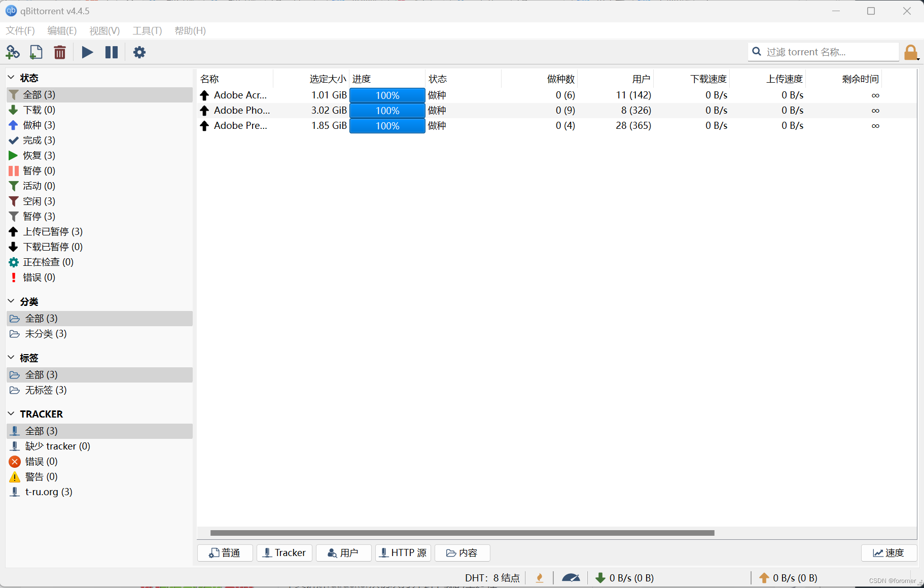Viewport: 924px width, 588px height.
Task: Filter by 空闲 (3) status
Action: 99,201
